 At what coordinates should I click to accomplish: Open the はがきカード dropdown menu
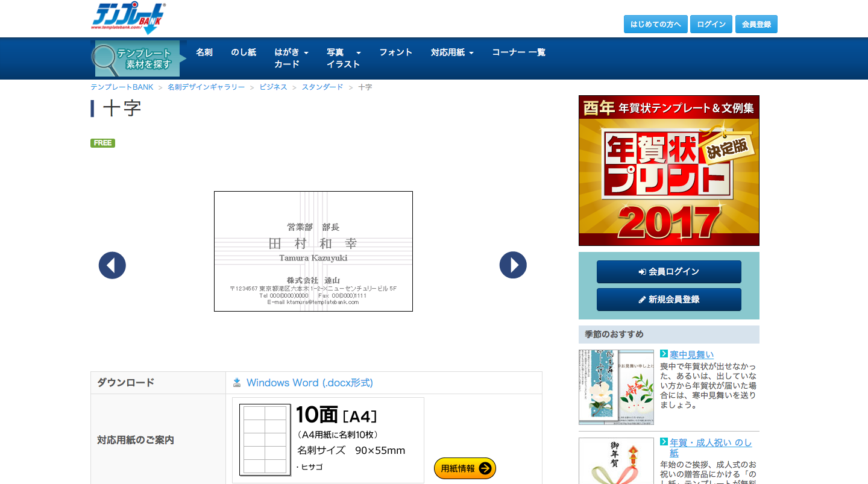click(291, 58)
